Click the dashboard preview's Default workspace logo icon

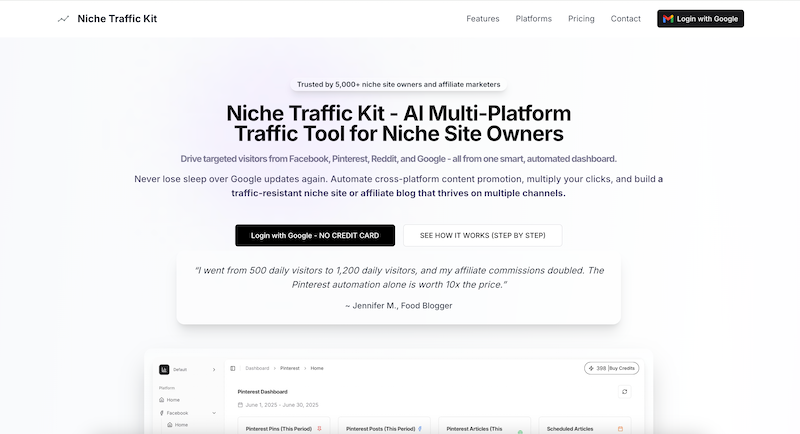point(164,369)
